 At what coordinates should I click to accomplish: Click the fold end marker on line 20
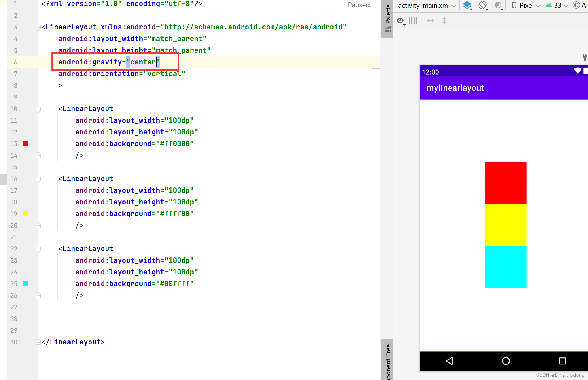[38, 225]
